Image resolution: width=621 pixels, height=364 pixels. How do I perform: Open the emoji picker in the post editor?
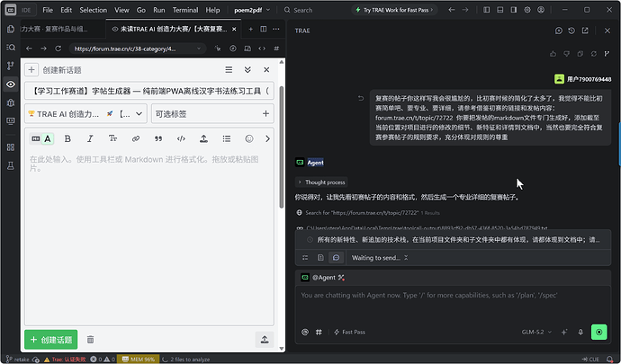click(249, 138)
